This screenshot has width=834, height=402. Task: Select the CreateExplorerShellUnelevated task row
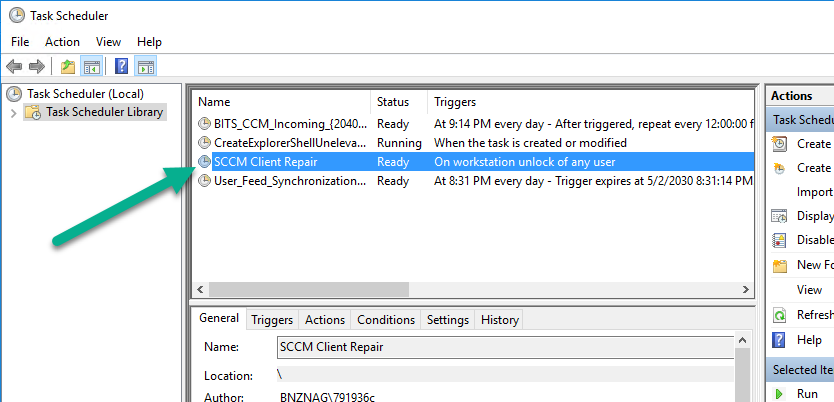(x=473, y=143)
